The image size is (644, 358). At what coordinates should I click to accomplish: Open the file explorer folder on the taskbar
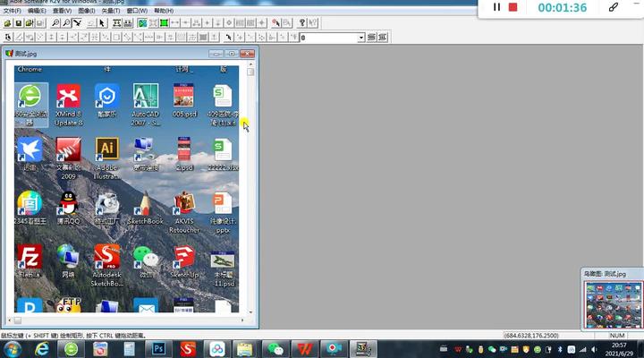(x=244, y=349)
